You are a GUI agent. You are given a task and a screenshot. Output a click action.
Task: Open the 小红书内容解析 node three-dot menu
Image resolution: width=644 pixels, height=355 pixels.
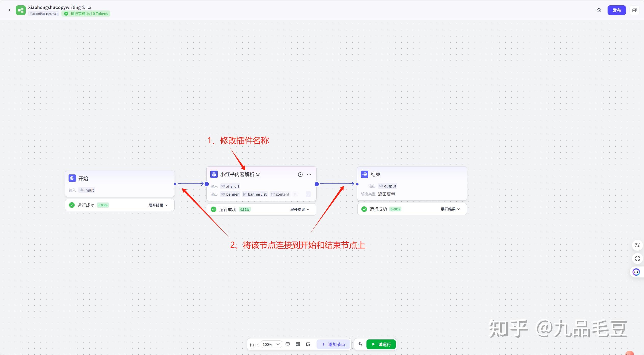(309, 175)
